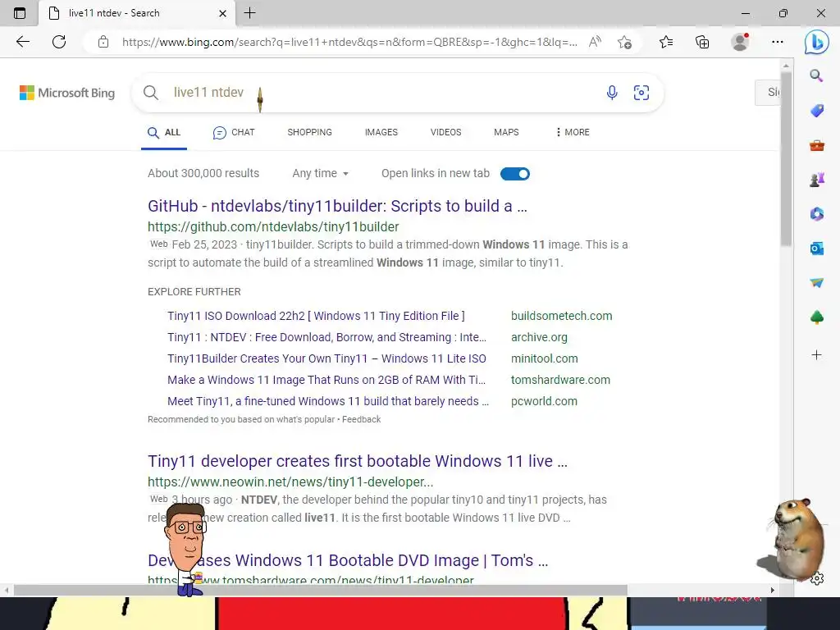Select the ALL results tab
840x630 pixels.
[164, 132]
